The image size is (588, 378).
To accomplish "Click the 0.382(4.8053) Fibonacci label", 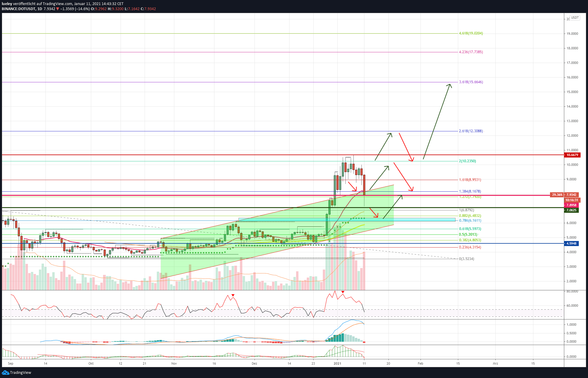I will 470,240.
